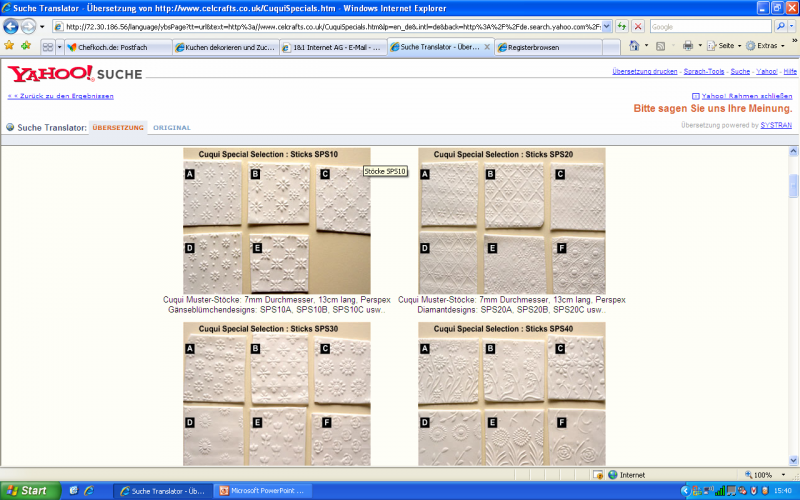Click the Print toolbar icon

pos(687,46)
